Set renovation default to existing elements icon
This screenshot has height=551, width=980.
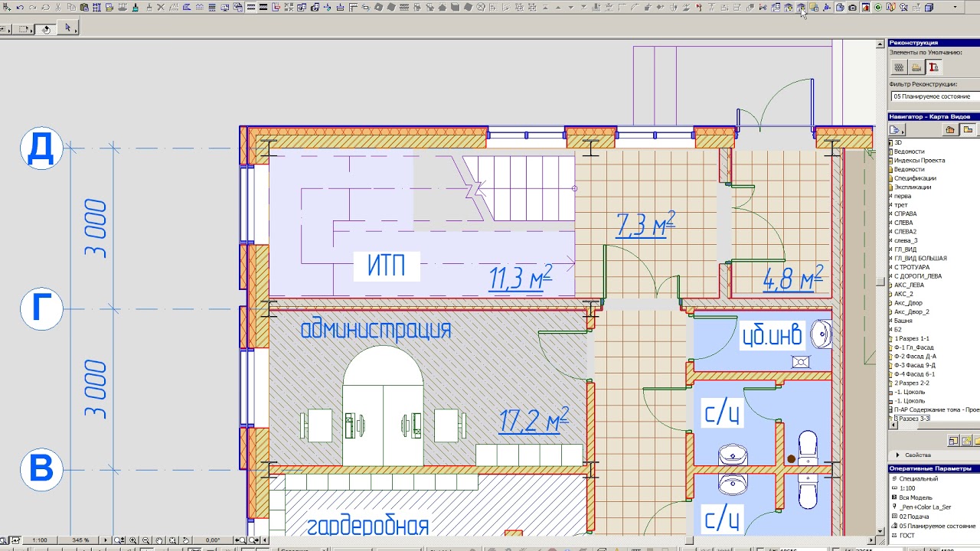pos(899,67)
